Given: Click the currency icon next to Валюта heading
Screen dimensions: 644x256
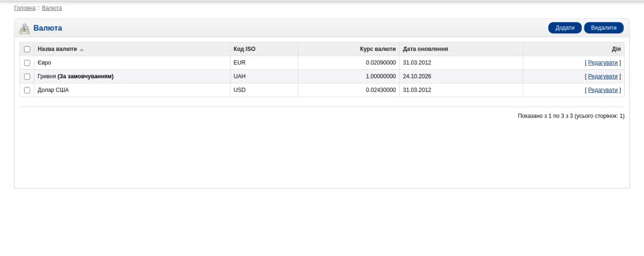Looking at the screenshot, I should point(24,28).
